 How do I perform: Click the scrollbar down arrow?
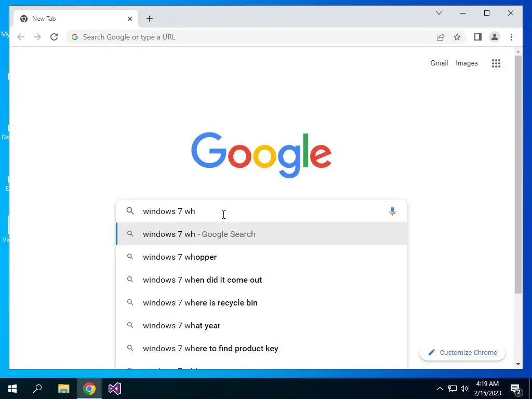click(518, 364)
